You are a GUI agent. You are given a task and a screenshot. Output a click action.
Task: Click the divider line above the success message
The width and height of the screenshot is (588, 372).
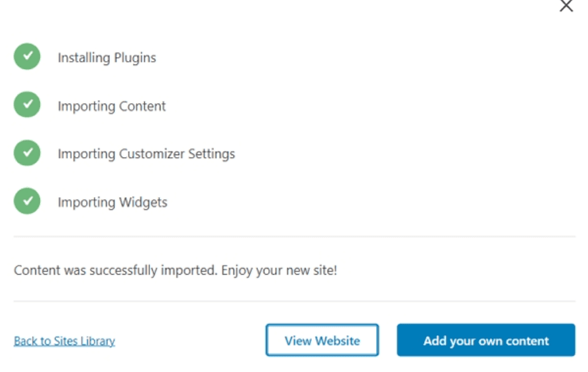tap(295, 237)
